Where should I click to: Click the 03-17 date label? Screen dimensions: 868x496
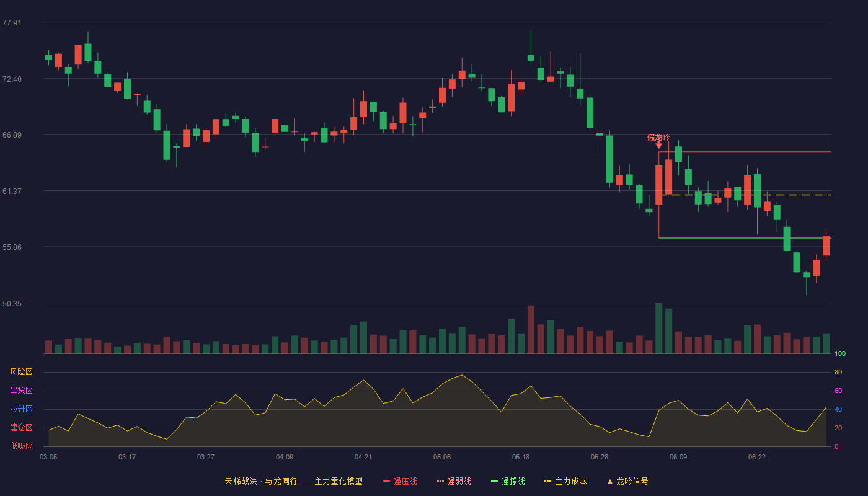127,457
